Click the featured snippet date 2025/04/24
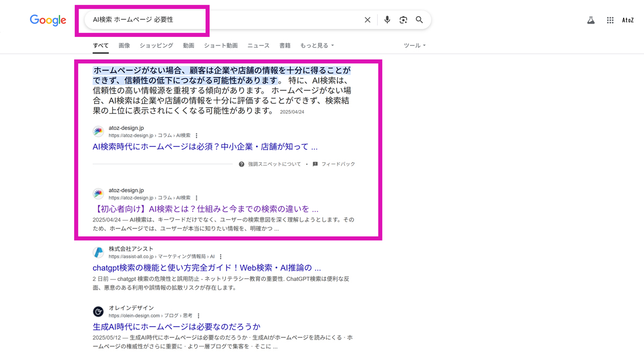The image size is (644, 362). point(292,112)
